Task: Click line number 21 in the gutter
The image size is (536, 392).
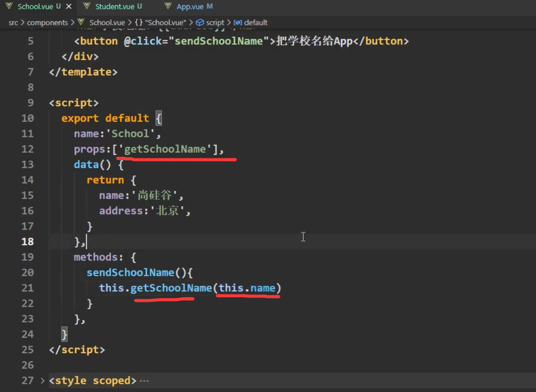Action: click(x=28, y=288)
